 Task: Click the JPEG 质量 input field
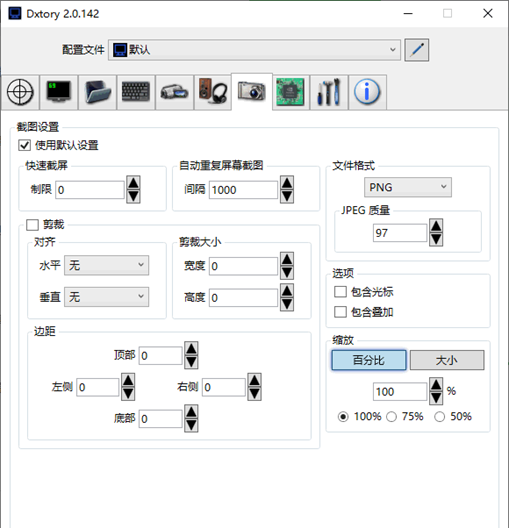400,233
